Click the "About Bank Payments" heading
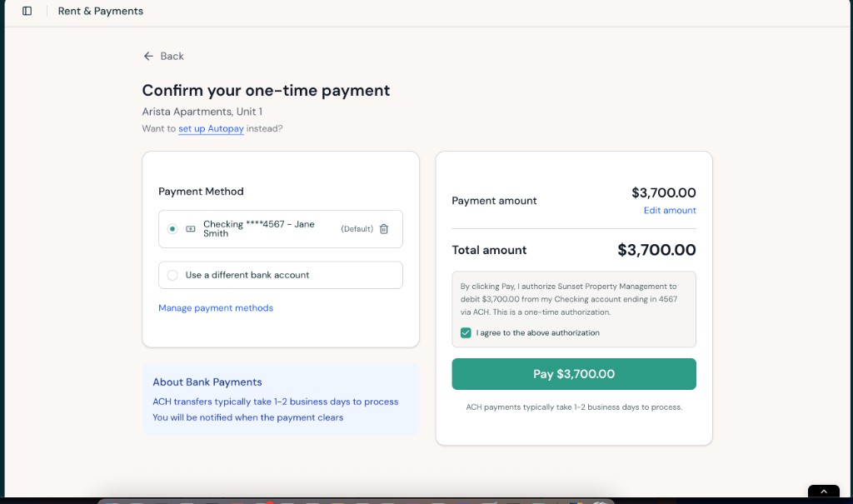The image size is (853, 504). (207, 382)
